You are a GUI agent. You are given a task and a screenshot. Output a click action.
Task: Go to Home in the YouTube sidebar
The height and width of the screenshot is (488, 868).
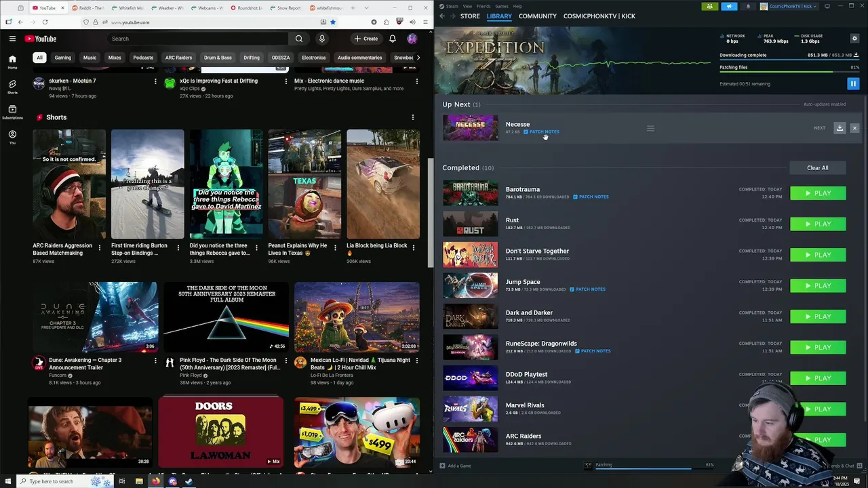point(12,62)
